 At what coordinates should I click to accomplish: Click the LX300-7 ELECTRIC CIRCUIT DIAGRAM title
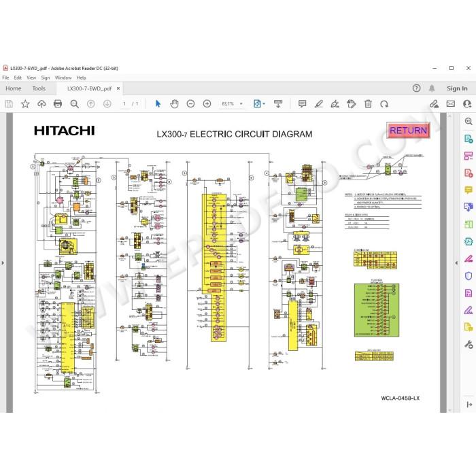235,134
